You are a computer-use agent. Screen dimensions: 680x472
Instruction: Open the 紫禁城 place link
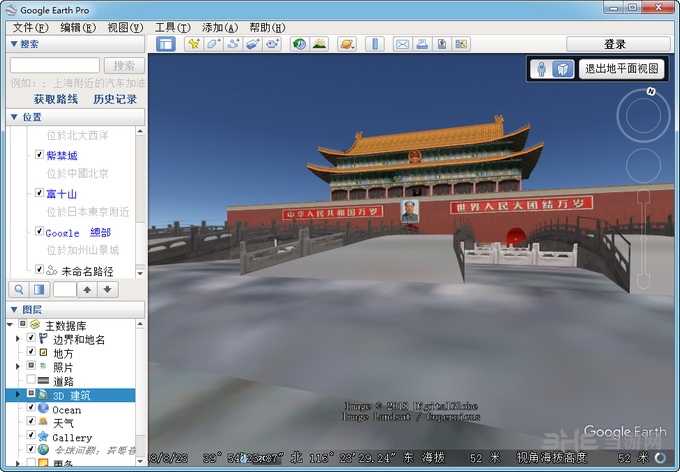(x=62, y=155)
